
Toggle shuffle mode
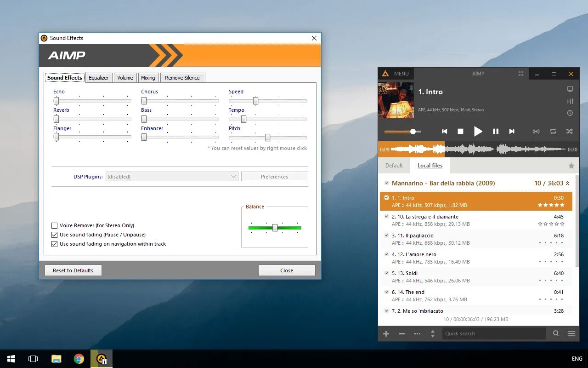(570, 132)
